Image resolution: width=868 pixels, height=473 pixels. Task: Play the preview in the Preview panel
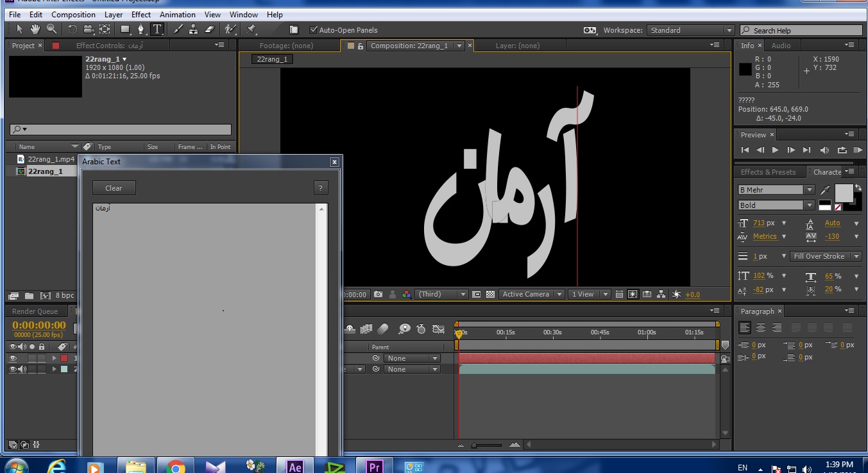pyautogui.click(x=775, y=150)
